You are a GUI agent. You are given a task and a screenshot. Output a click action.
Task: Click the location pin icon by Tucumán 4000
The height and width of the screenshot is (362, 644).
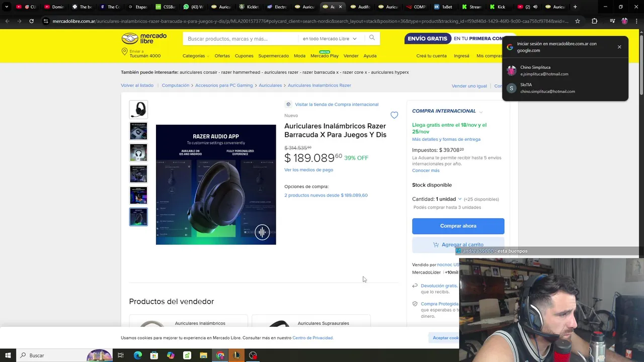[124, 52]
